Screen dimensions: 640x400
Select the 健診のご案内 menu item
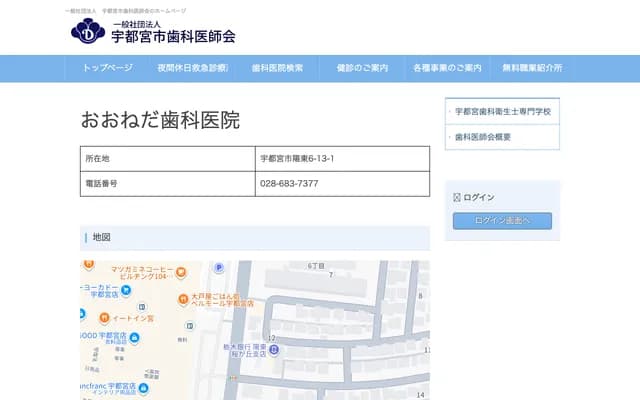pos(362,68)
